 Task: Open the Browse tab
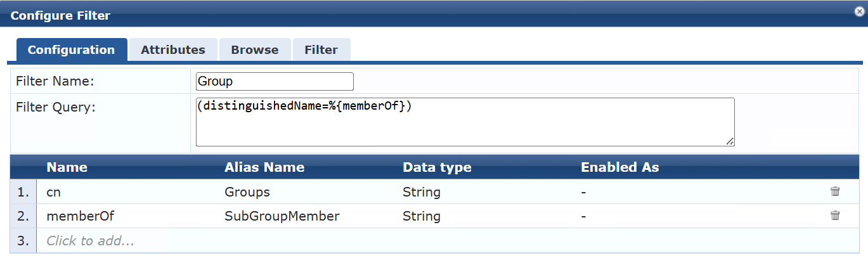click(x=255, y=49)
